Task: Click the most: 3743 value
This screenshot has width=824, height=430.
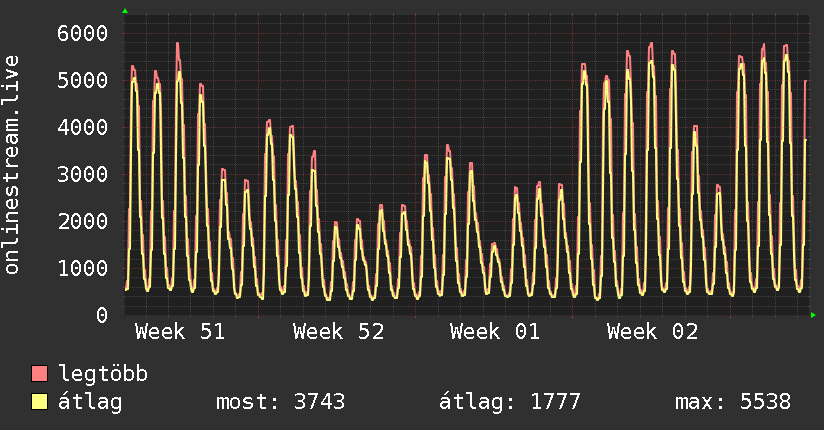Action: pyautogui.click(x=281, y=402)
